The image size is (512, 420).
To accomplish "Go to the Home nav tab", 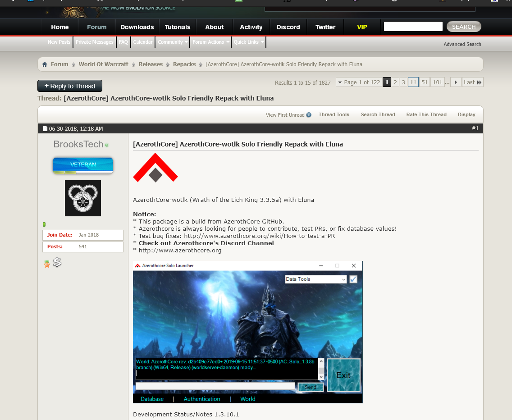I will [x=60, y=27].
